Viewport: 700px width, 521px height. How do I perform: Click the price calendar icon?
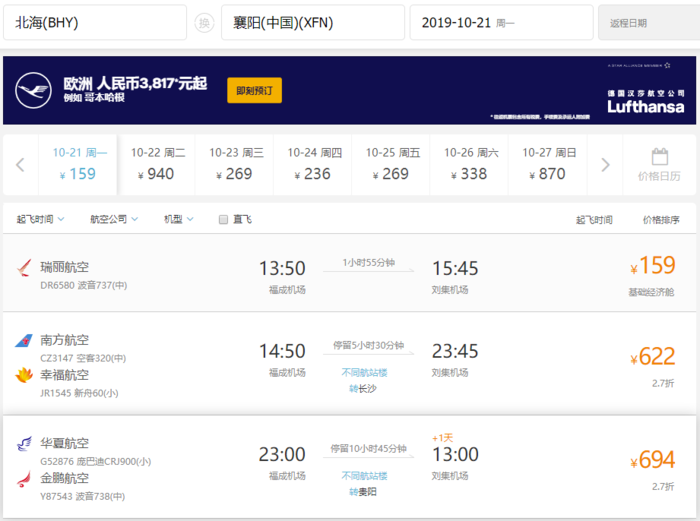pyautogui.click(x=659, y=157)
